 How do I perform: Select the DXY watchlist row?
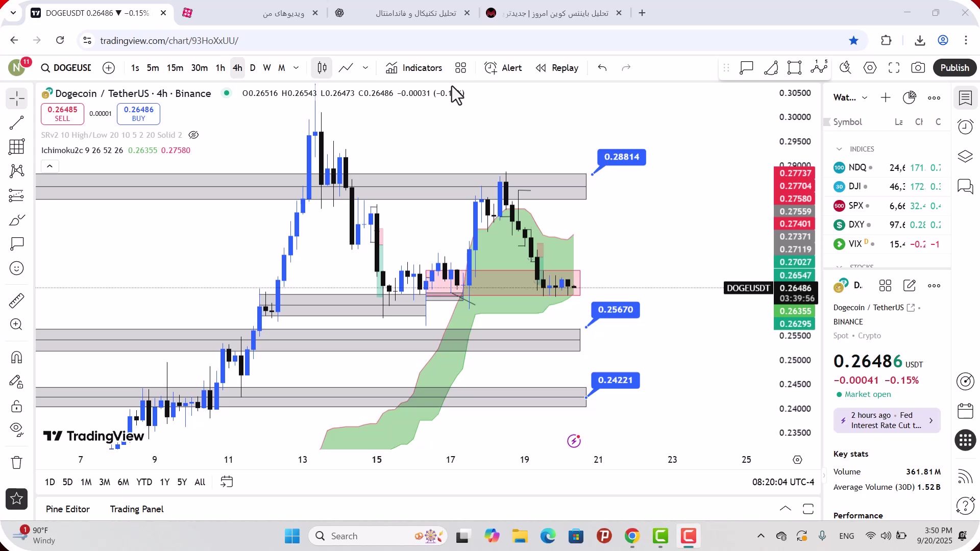pyautogui.click(x=887, y=225)
